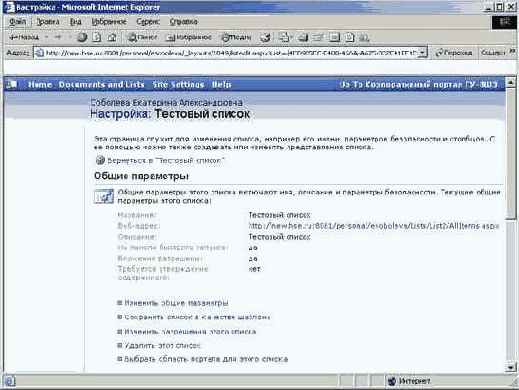The image size is (519, 390).
Task: Open Documents and Lists in portal navigation
Action: coord(101,85)
